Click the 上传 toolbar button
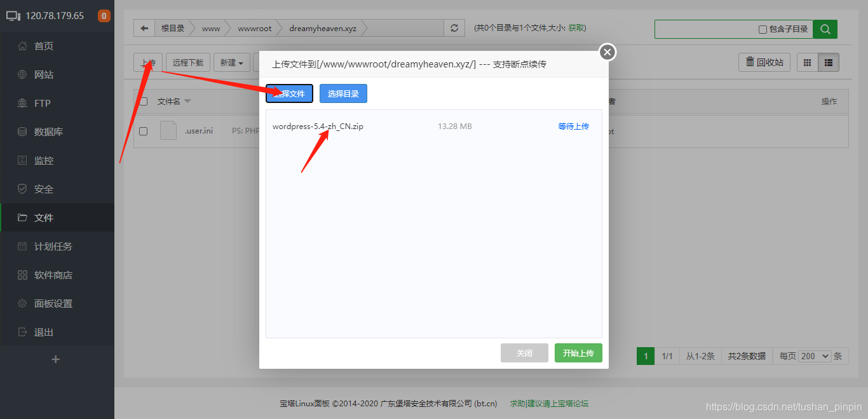Image resolution: width=868 pixels, height=419 pixels. [148, 62]
